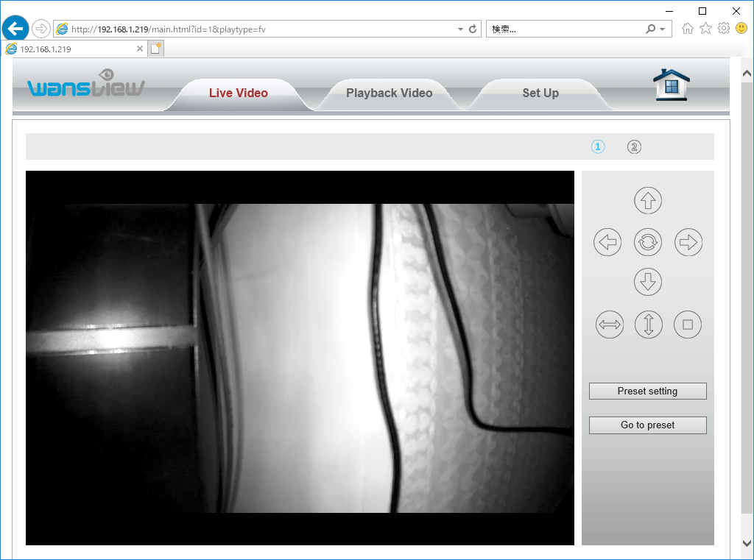
Task: Click the browser forward arrow
Action: tap(41, 29)
